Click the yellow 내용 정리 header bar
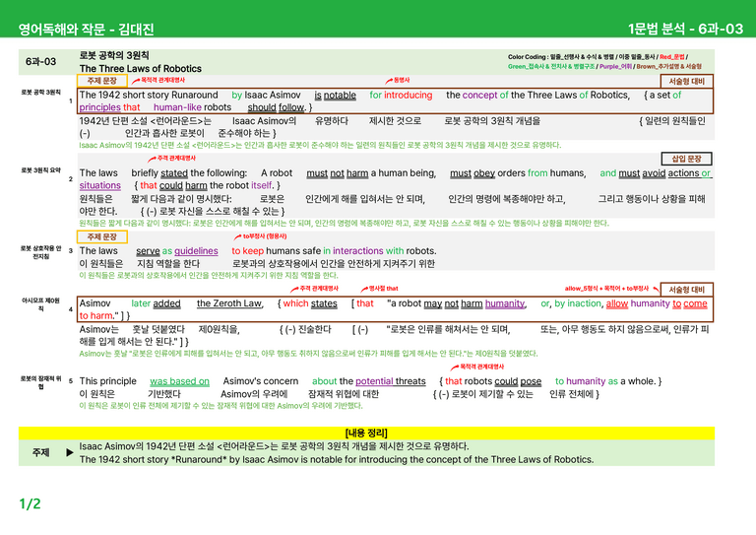 coord(366,433)
